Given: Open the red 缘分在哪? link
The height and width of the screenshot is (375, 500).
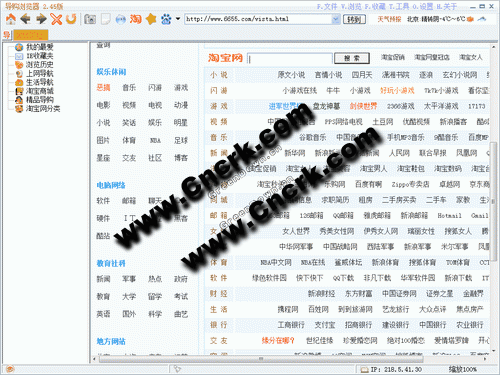Looking at the screenshot, I should [x=278, y=340].
